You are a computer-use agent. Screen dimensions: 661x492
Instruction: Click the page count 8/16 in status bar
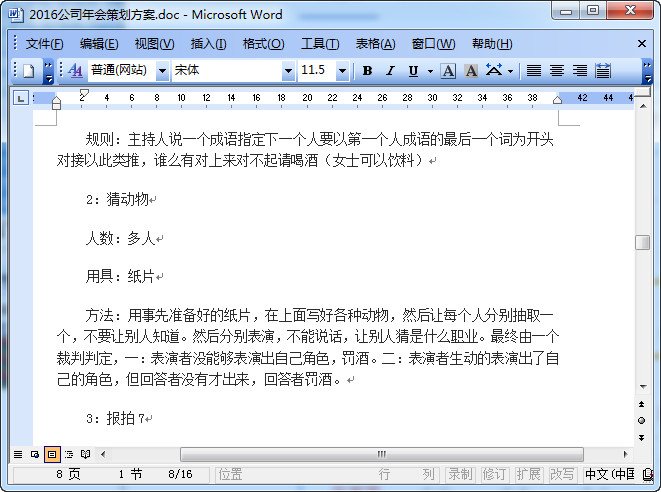tap(180, 474)
